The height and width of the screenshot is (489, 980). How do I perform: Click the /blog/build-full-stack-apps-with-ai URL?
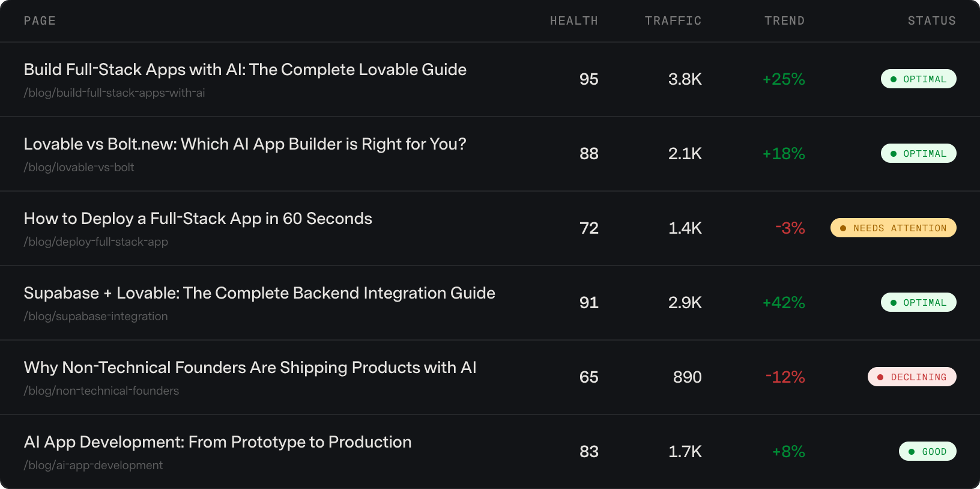[x=114, y=93]
